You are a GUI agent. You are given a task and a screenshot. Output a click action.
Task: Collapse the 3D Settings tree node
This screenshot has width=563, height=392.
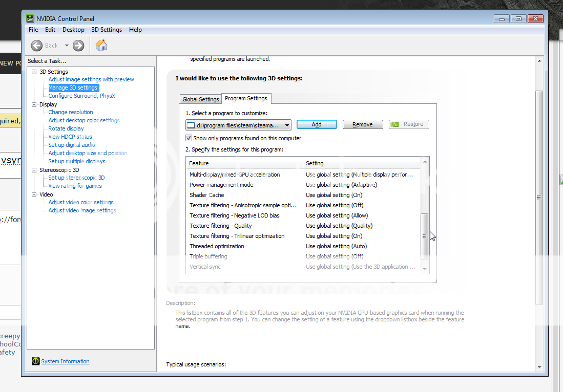click(x=34, y=72)
